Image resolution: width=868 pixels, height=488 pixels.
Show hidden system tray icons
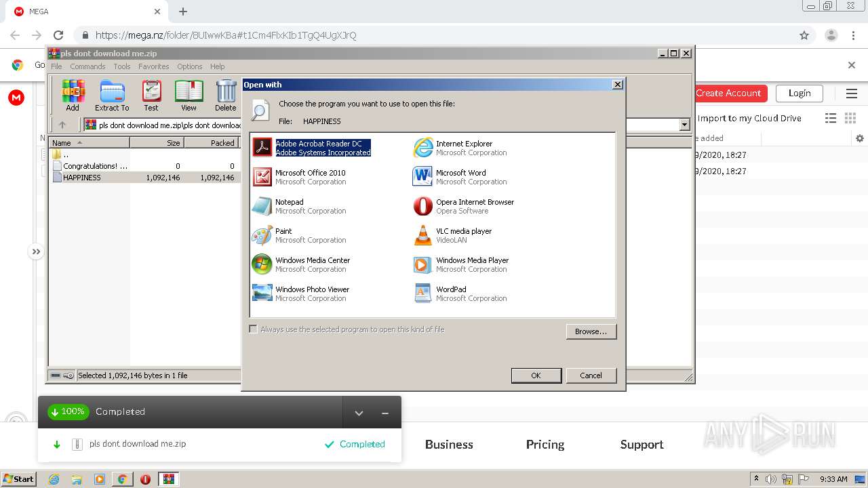(756, 479)
